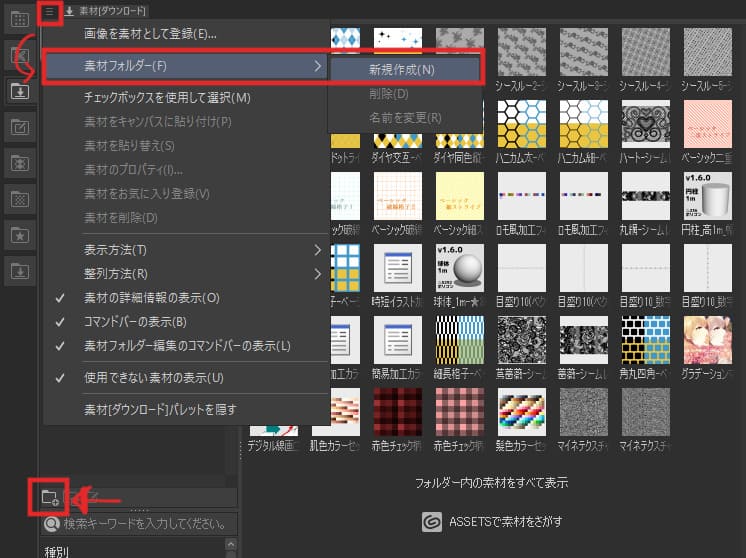
Task: Select the 種別 filter heading
Action: click(57, 552)
